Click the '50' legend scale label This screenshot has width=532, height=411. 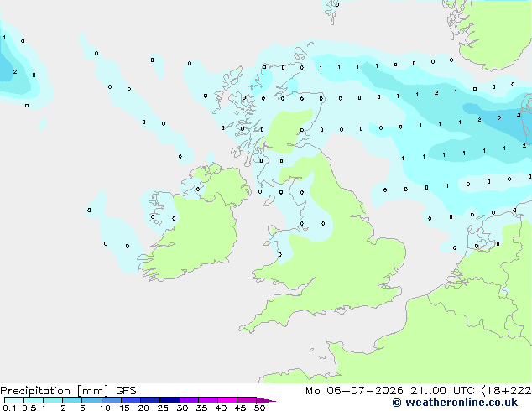(259, 408)
